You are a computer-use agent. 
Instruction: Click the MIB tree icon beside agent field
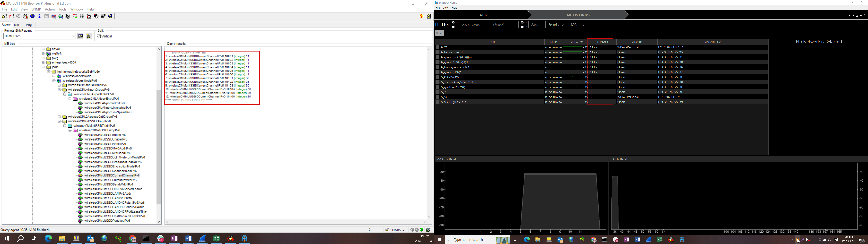click(89, 36)
